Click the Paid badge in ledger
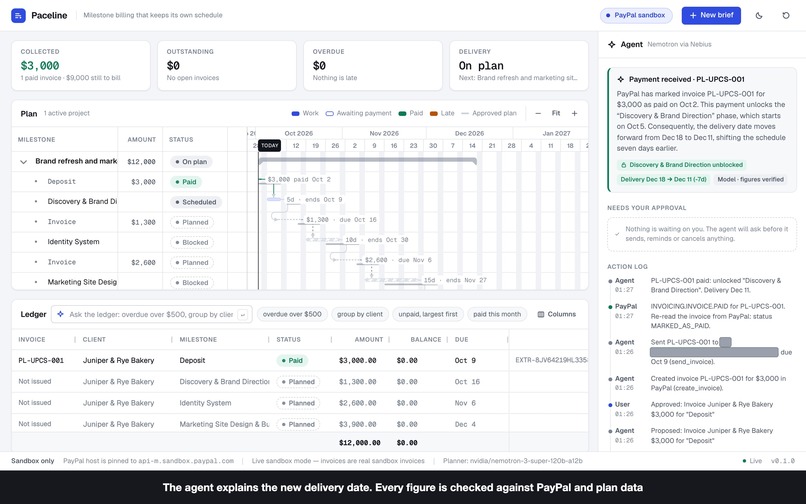The image size is (806, 504). coord(292,361)
